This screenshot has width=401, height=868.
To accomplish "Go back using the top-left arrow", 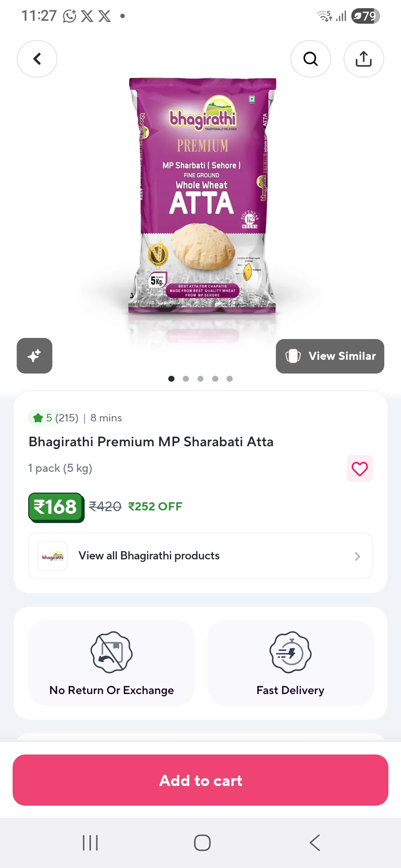I will [x=37, y=59].
